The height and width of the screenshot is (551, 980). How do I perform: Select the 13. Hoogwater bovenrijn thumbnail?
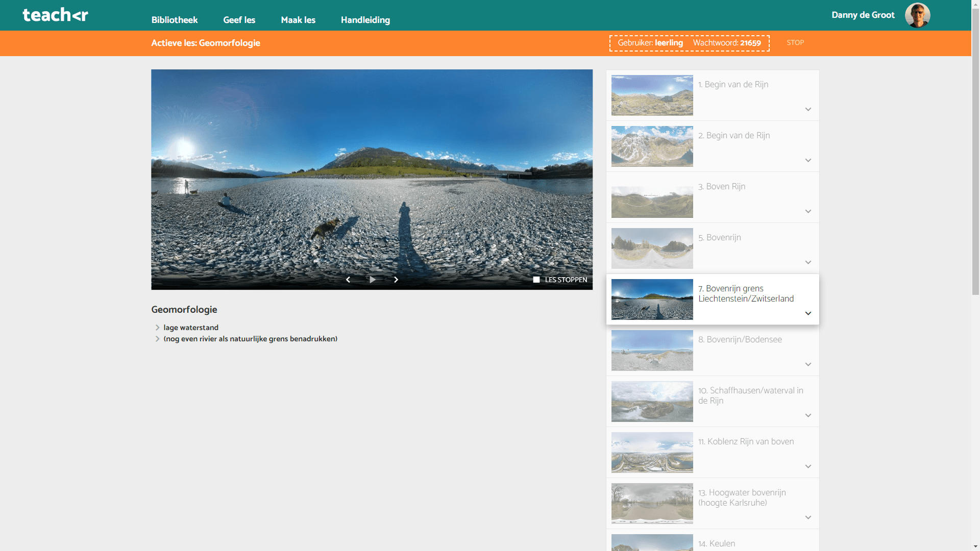point(652,504)
